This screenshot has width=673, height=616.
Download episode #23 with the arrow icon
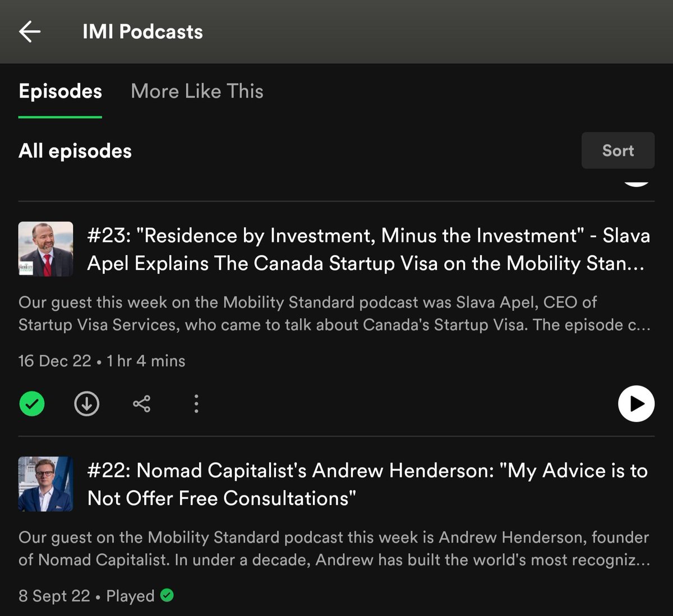(86, 403)
